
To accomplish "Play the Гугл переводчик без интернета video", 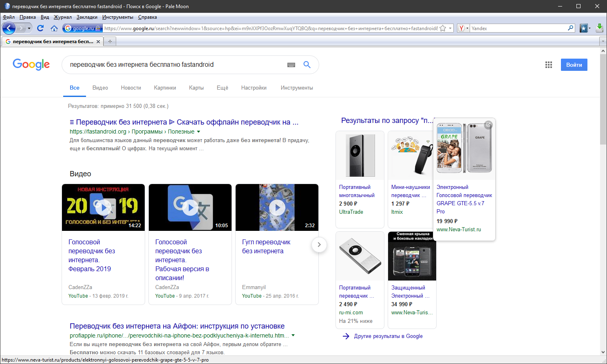I will (277, 207).
